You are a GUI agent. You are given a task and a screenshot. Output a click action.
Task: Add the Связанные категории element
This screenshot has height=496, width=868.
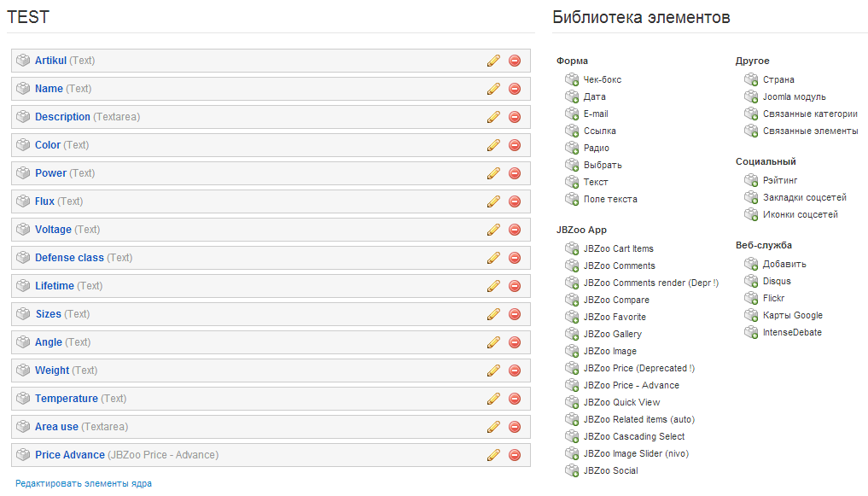tap(751, 114)
